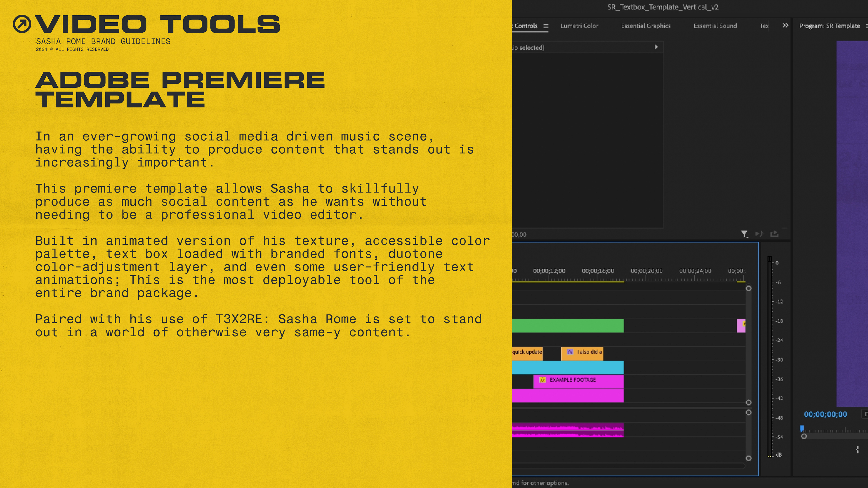
Task: Click the Mark In brace icon in Program monitor
Action: [x=857, y=449]
